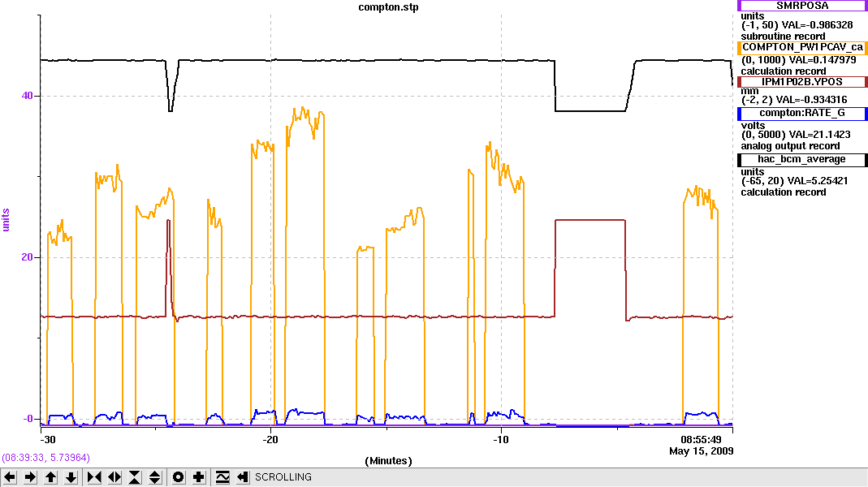The image size is (868, 487).
Task: Select the SMRPOSA curve legend entry
Action: [x=802, y=6]
